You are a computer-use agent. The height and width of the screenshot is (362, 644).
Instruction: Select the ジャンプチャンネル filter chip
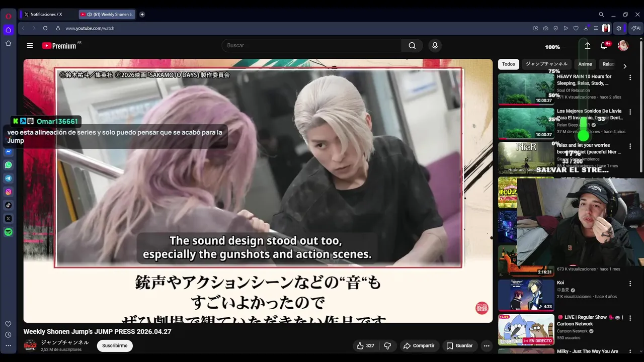point(546,64)
